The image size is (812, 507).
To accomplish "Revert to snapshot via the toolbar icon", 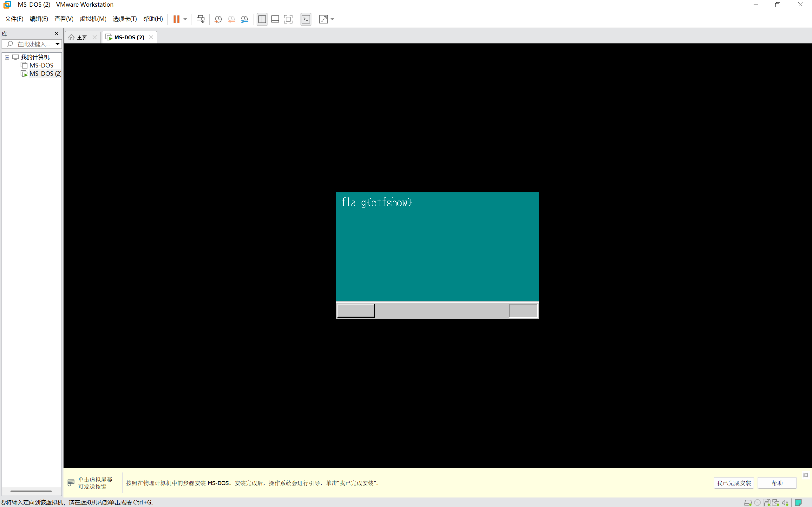I will click(231, 19).
